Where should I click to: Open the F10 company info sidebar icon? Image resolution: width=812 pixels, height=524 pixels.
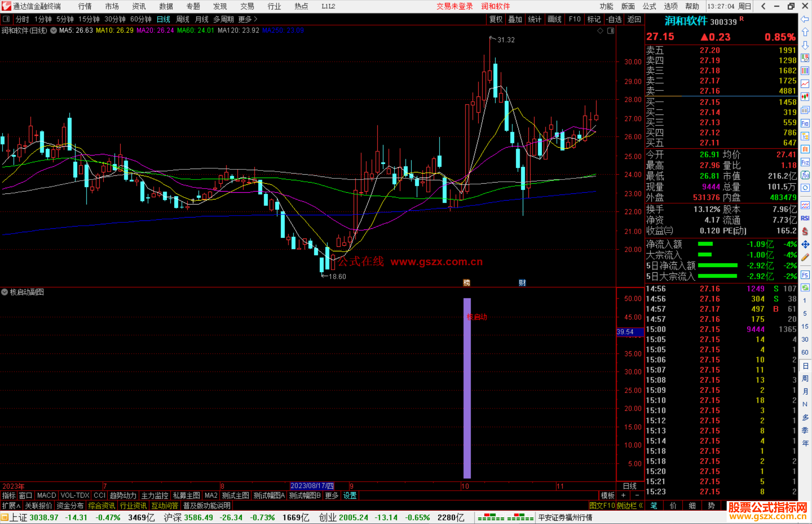(x=805, y=124)
